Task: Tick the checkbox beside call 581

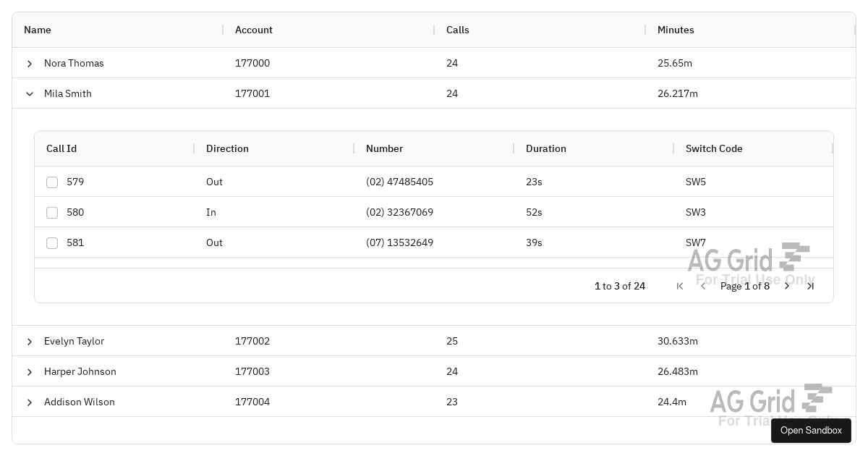Action: click(52, 243)
